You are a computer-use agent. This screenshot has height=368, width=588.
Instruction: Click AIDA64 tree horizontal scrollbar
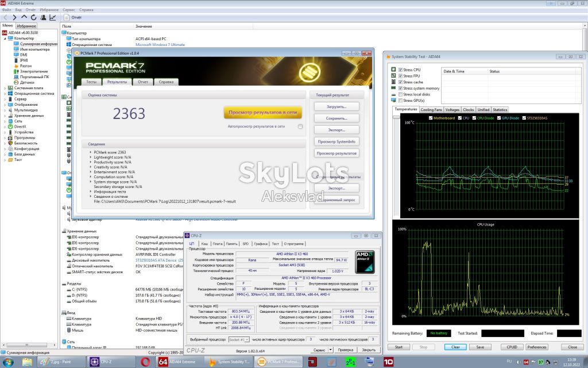pyautogui.click(x=26, y=345)
